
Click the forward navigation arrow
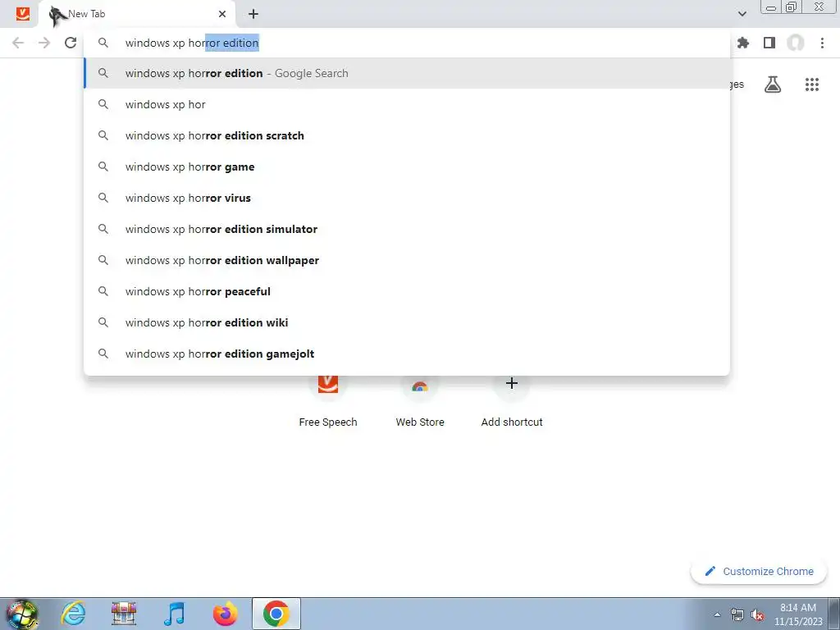coord(44,43)
